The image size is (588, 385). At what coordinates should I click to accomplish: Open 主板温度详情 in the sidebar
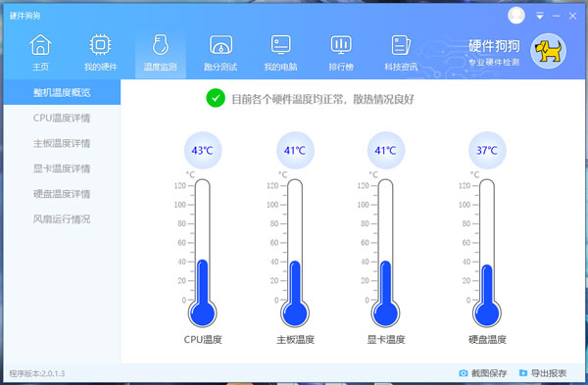[x=62, y=143]
